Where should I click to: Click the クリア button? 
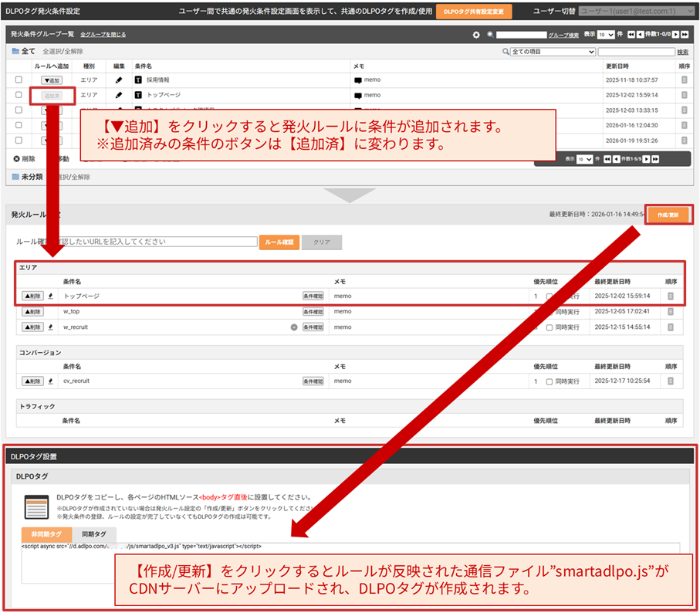tap(321, 242)
